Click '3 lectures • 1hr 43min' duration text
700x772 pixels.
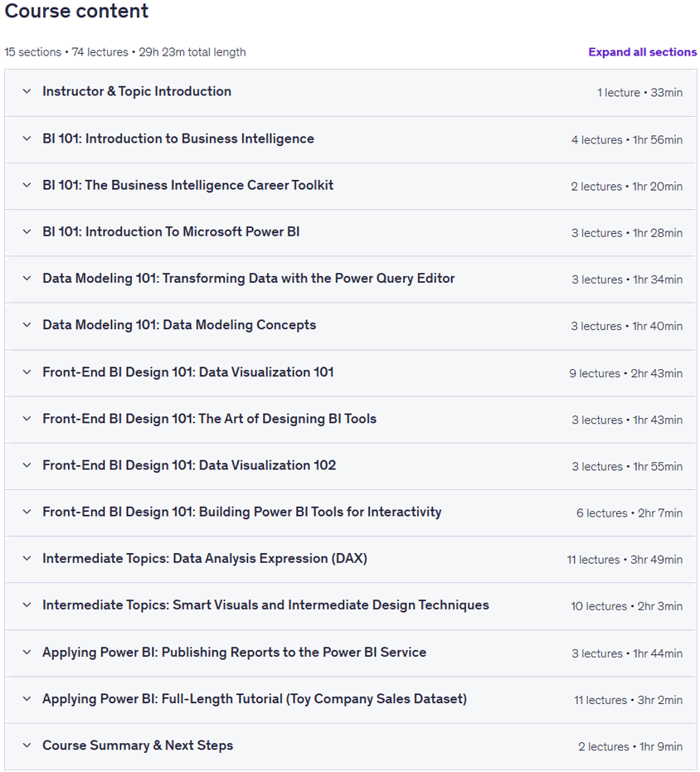tap(627, 420)
